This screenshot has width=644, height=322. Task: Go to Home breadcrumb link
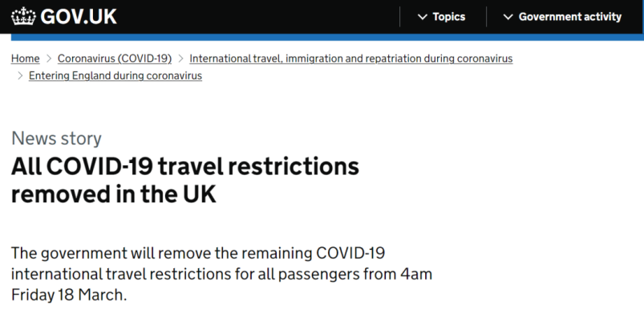tap(26, 59)
